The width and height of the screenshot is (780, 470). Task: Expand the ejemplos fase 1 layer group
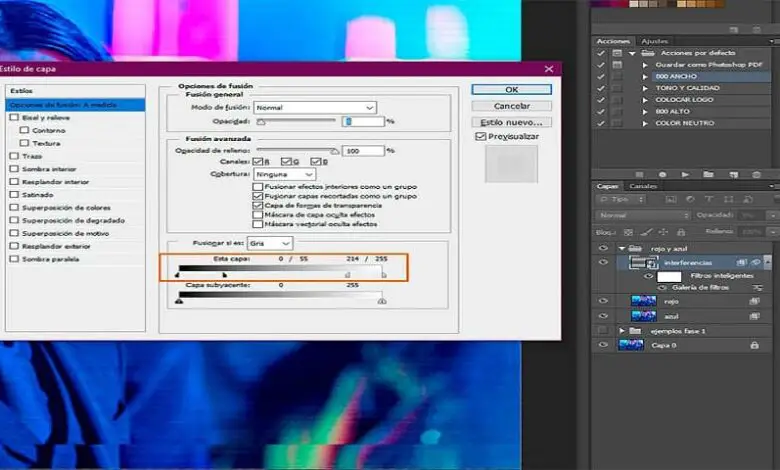click(622, 331)
